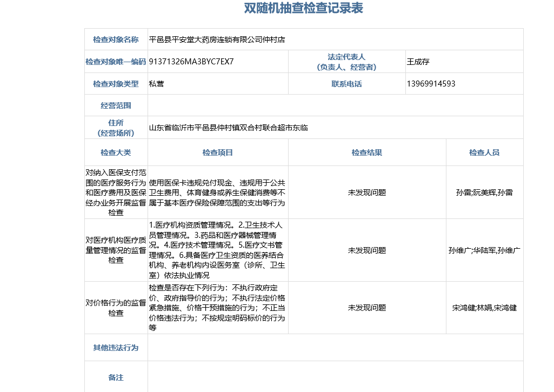Select inspectors 宋鸿健;林娟,宋鸿健
Viewport: 554px width, 392px height.
click(484, 308)
